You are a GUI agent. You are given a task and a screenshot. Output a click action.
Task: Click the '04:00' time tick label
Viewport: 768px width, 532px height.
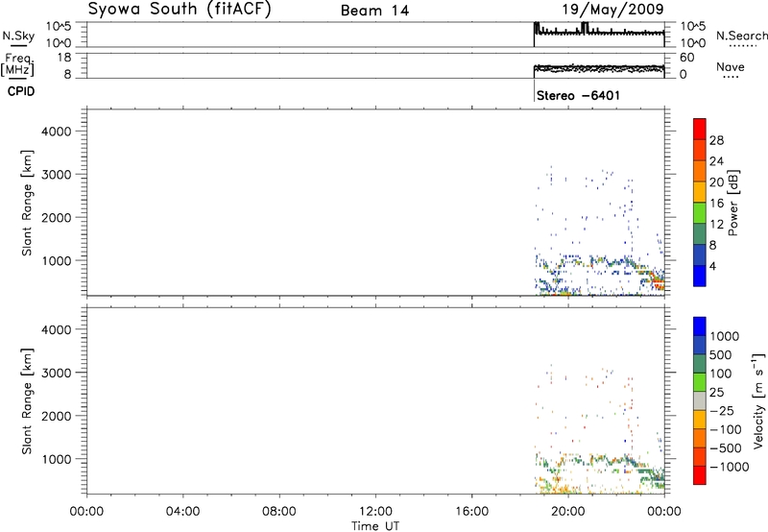[x=182, y=512]
